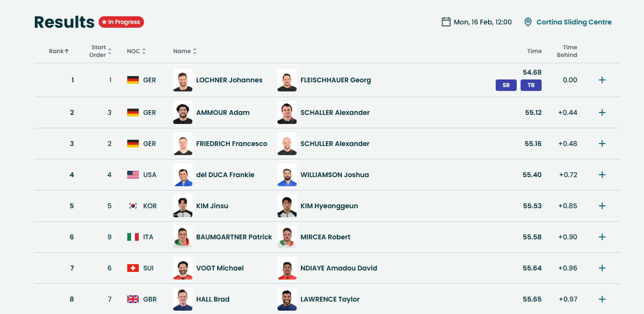The image size is (644, 314).
Task: Sort results by Rank column
Action: pyautogui.click(x=59, y=51)
